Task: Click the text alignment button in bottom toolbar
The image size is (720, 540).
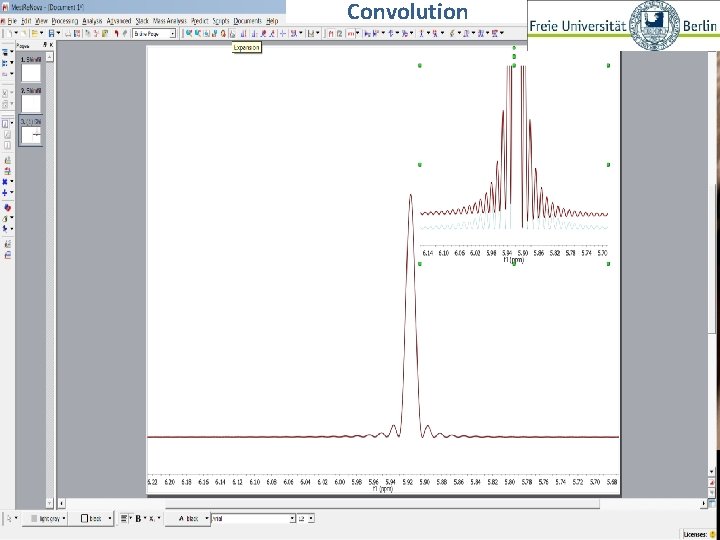Action: (124, 518)
